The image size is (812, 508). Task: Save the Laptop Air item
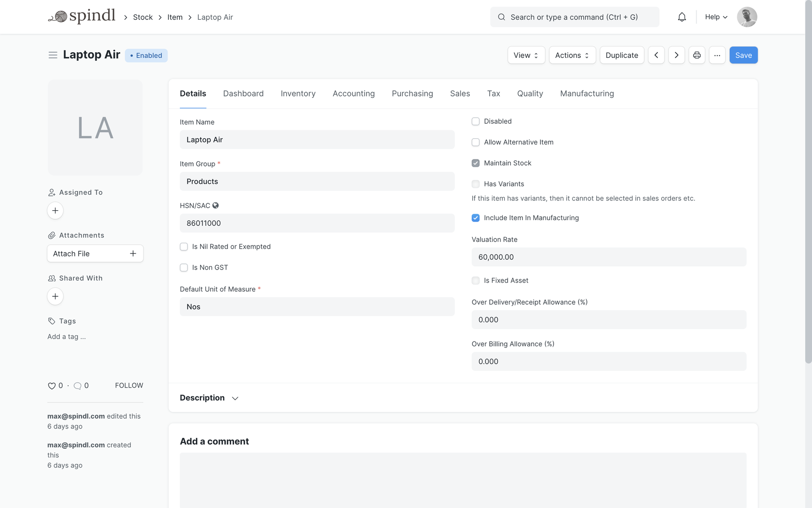743,55
